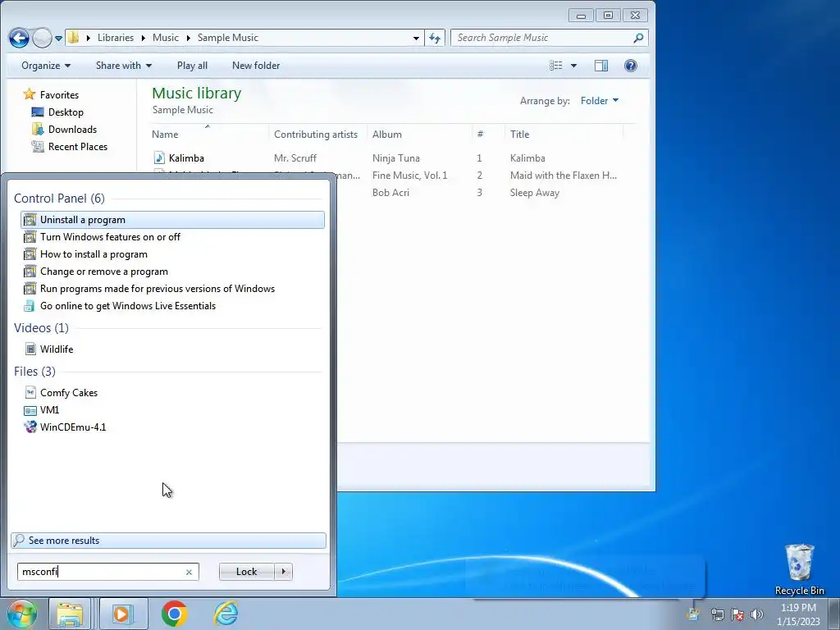Open the Organize menu
Screen dimensions: 840x630
point(46,66)
